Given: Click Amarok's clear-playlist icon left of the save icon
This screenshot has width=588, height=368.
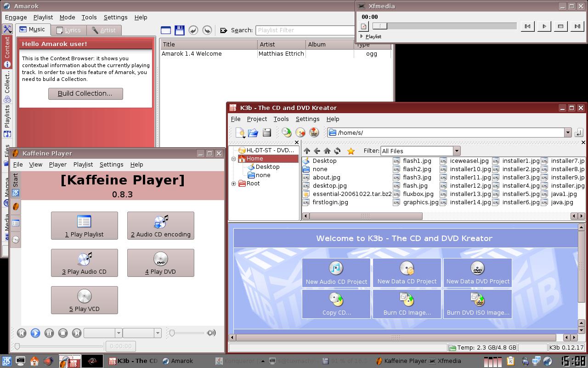Looking at the screenshot, I should (166, 30).
